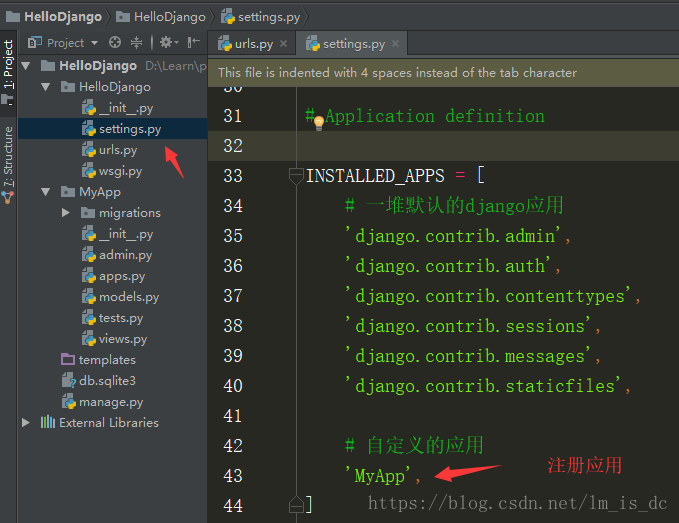This screenshot has height=523, width=679.
Task: Click the indentation notification banner
Action: click(443, 73)
